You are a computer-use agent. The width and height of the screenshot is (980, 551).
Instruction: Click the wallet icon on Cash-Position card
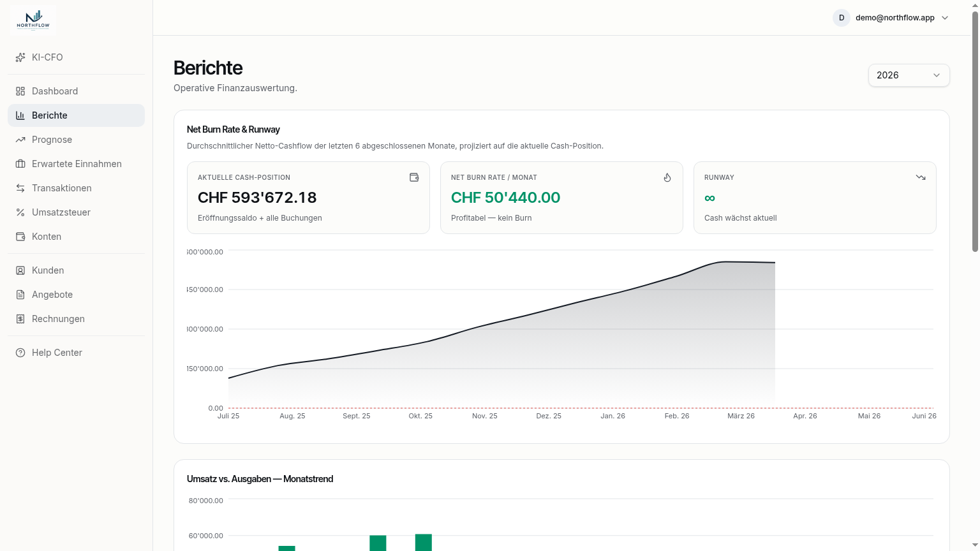414,177
